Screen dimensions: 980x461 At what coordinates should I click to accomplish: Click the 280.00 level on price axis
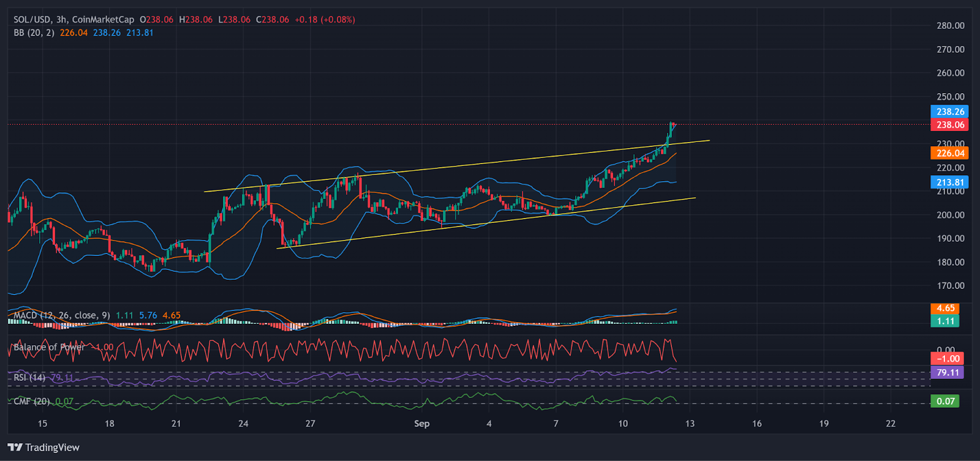coord(950,26)
